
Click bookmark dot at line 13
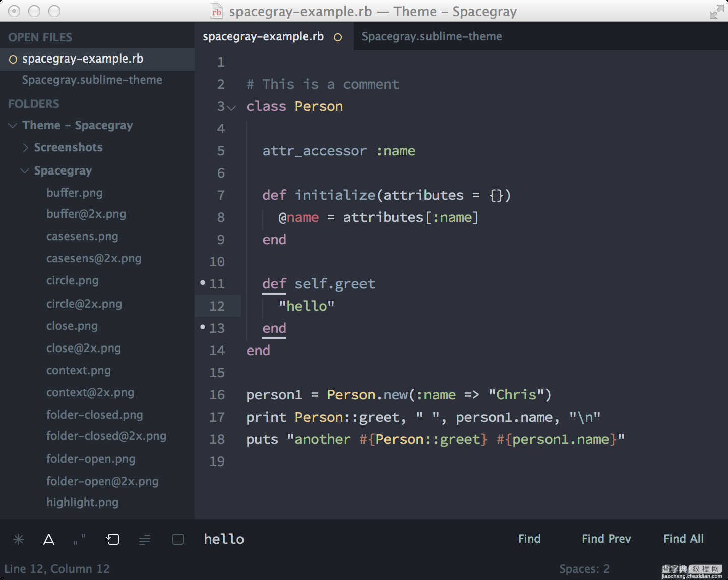pos(203,327)
